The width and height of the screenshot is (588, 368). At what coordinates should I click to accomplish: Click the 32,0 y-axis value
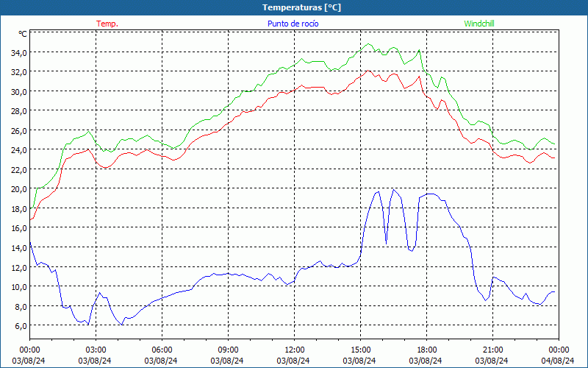[x=19, y=72]
